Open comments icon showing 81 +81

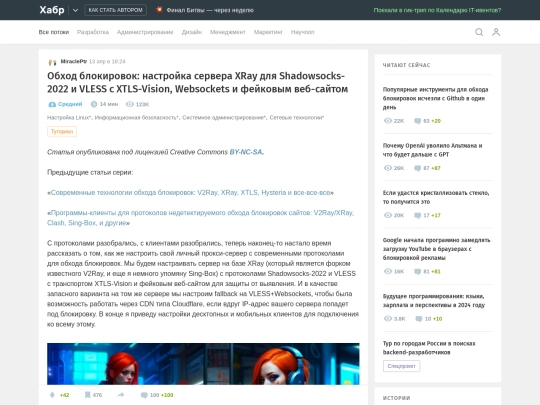click(417, 271)
